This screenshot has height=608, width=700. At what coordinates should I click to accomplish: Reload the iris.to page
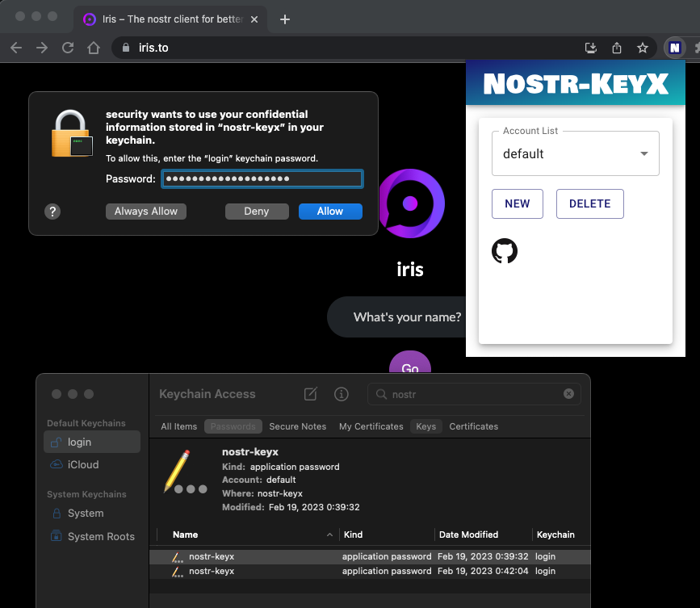(x=68, y=48)
